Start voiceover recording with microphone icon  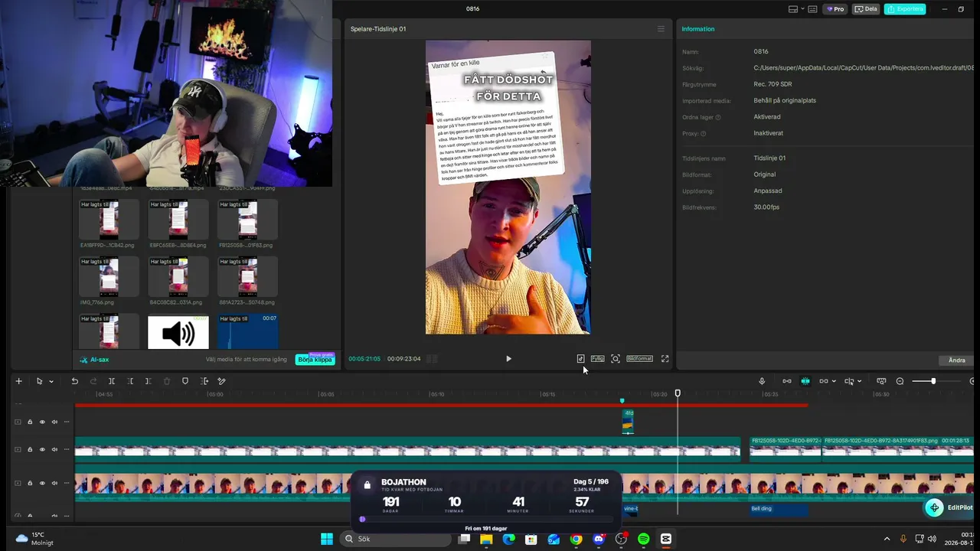[762, 381]
